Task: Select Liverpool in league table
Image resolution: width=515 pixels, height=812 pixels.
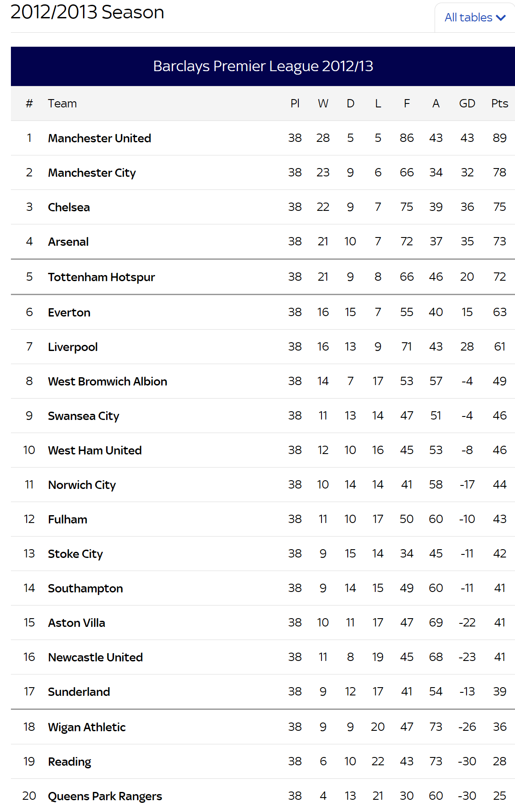Action: 73,347
